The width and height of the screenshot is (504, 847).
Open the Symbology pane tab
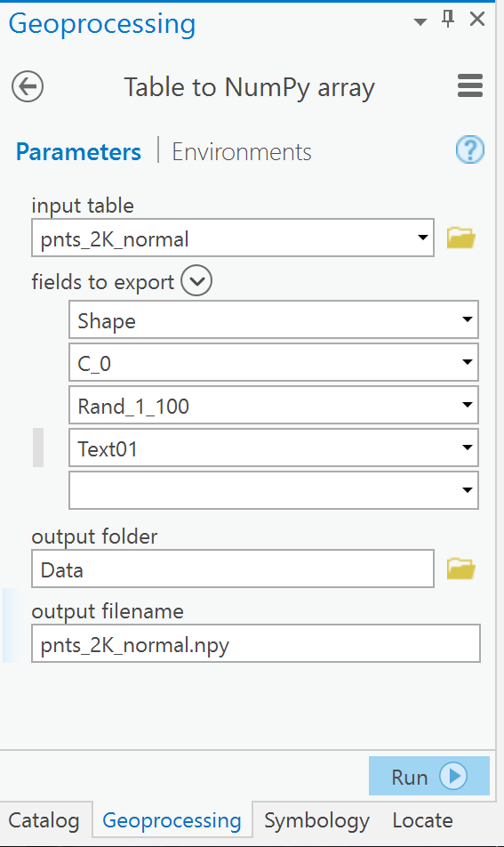click(x=316, y=820)
